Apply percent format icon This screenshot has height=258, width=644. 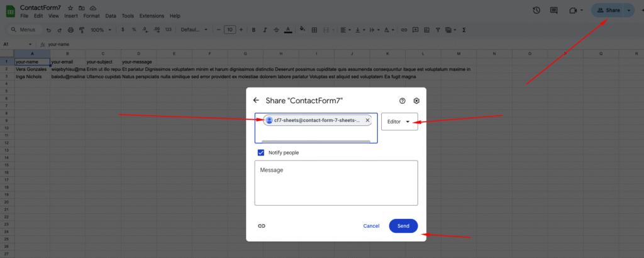click(134, 30)
